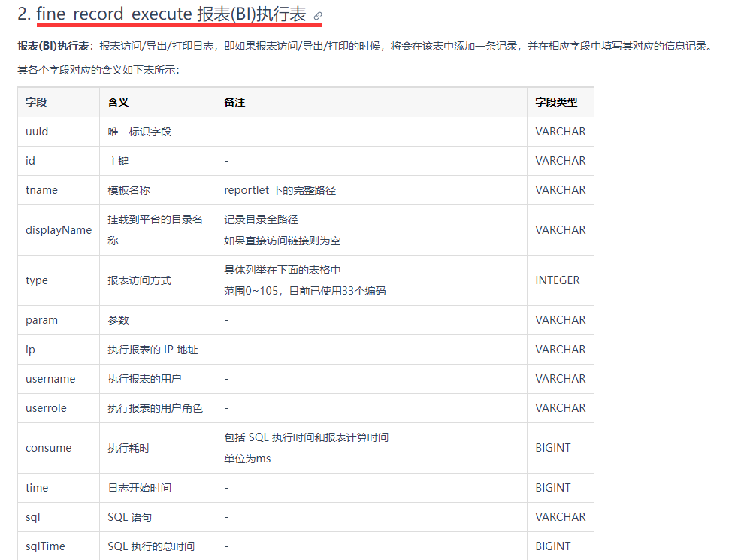Click the '报表访问方式' meaning cell
The height and width of the screenshot is (560, 738).
coord(158,280)
